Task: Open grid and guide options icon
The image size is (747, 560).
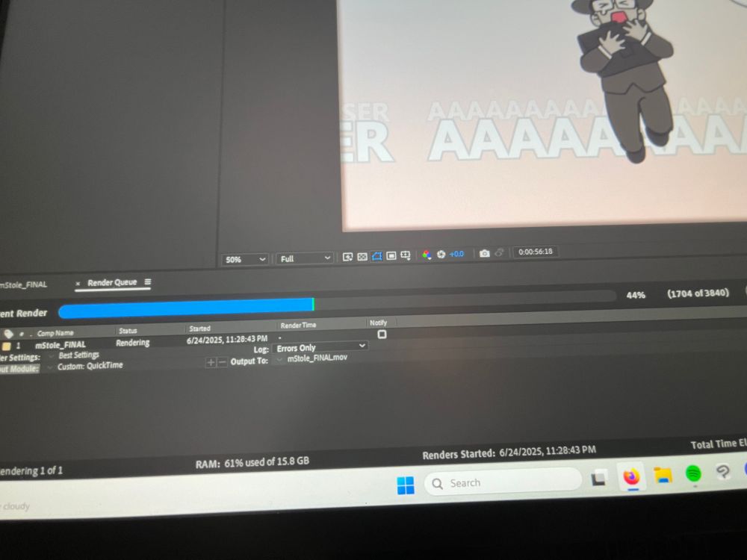Action: pyautogui.click(x=406, y=255)
